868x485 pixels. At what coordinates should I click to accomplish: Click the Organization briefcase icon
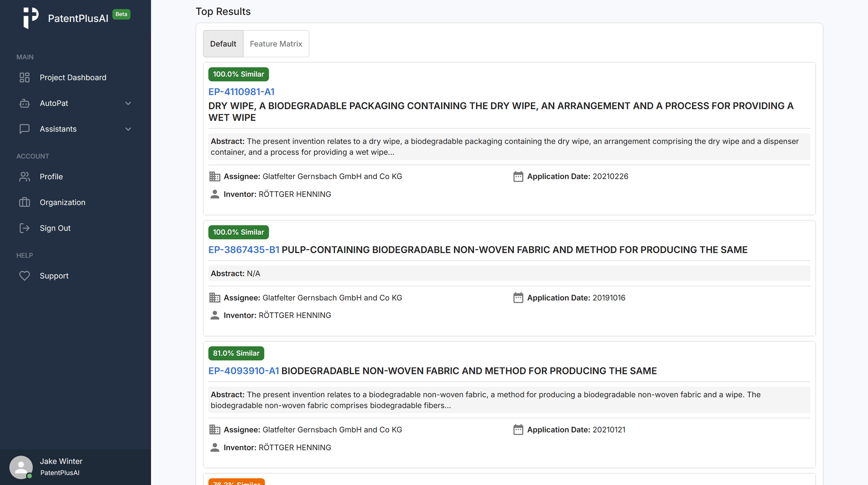click(x=25, y=202)
